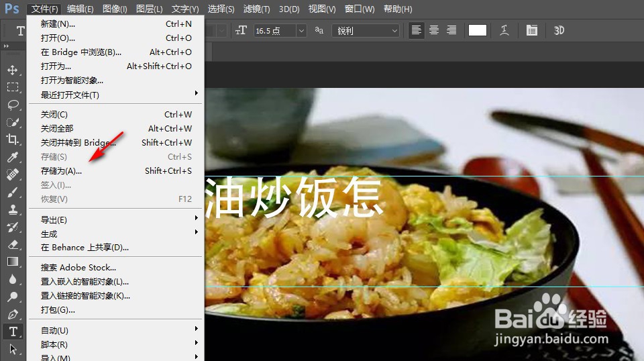Choose 存储为(A)... menu entry

coord(115,171)
